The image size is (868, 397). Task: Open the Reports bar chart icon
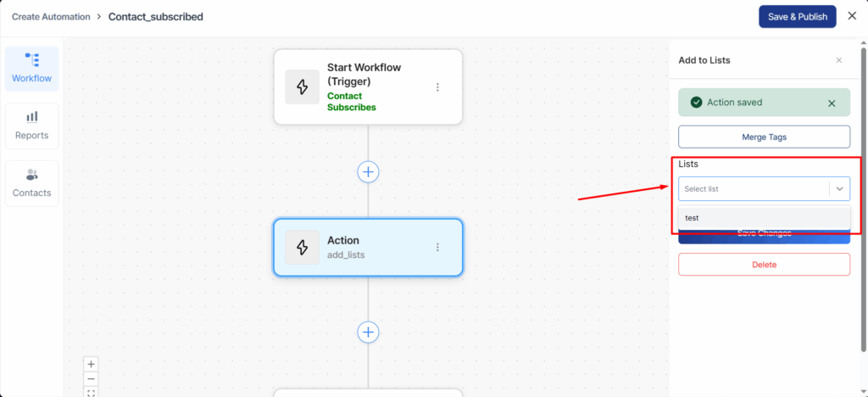click(x=32, y=117)
